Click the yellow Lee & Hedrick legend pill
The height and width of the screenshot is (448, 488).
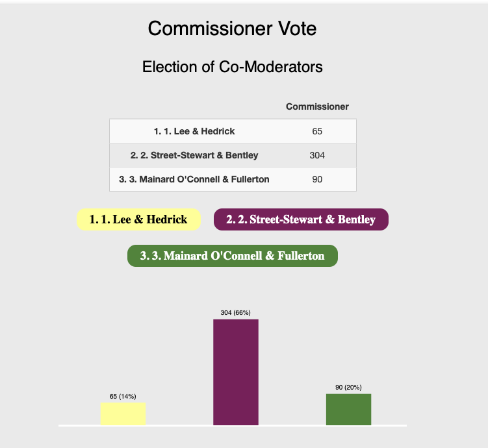click(x=138, y=219)
